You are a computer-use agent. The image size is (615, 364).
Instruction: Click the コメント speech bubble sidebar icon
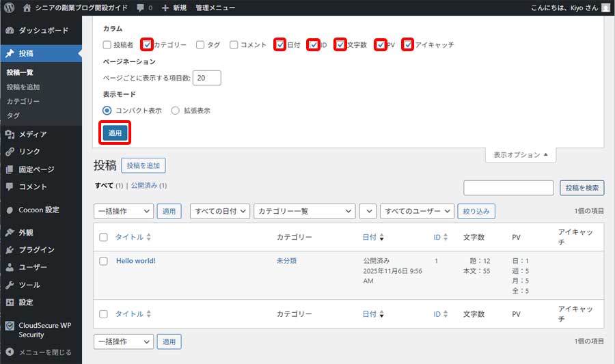10,186
